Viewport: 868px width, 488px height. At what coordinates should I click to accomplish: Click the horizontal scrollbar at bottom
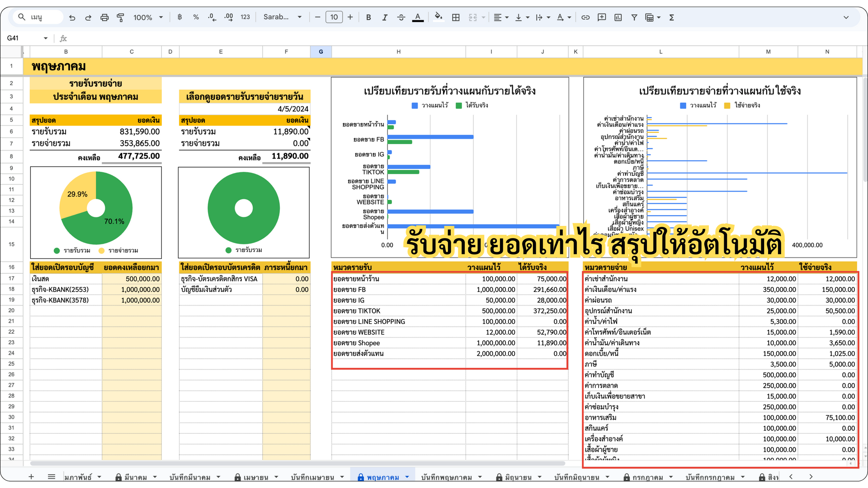(x=297, y=463)
